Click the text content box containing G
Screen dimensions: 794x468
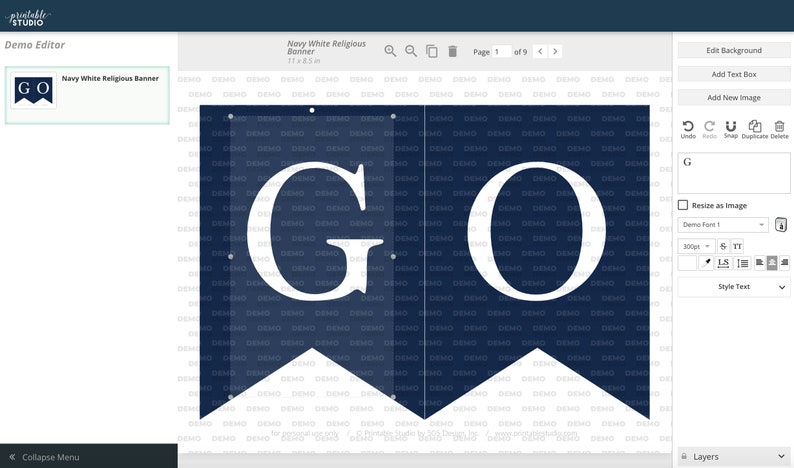734,173
